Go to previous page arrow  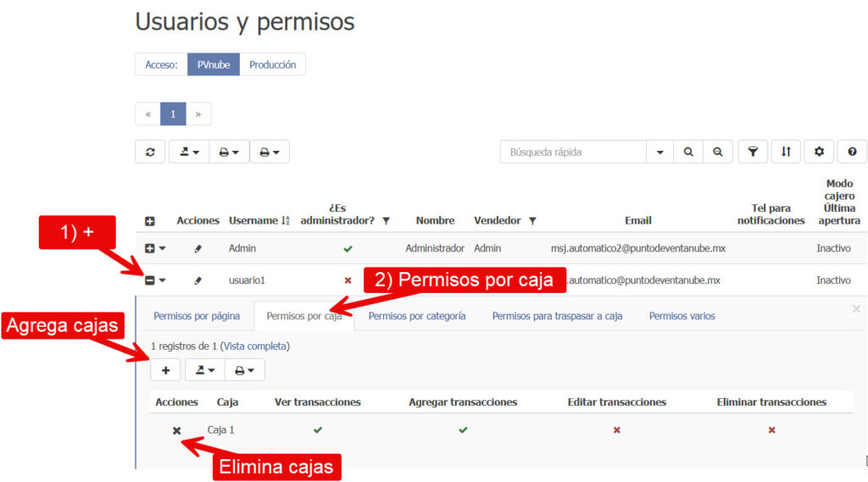pos(147,114)
